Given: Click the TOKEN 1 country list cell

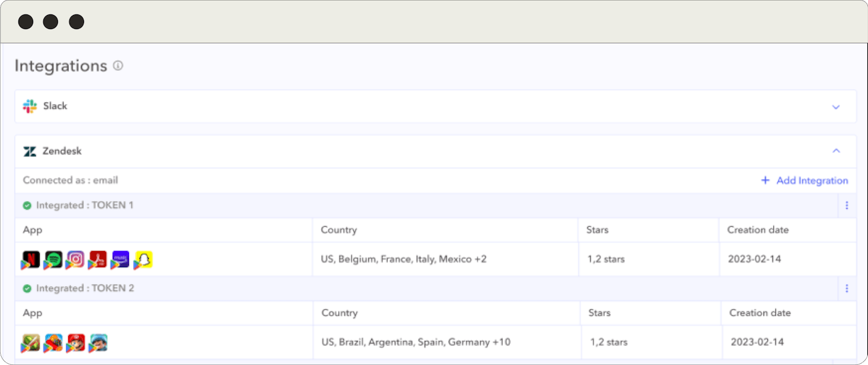Looking at the screenshot, I should 404,259.
